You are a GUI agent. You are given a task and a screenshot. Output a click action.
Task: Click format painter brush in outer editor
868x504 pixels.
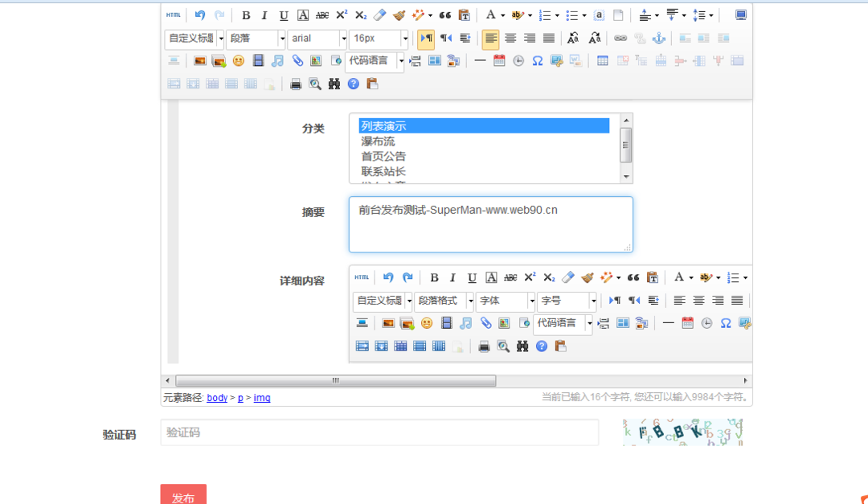(399, 15)
